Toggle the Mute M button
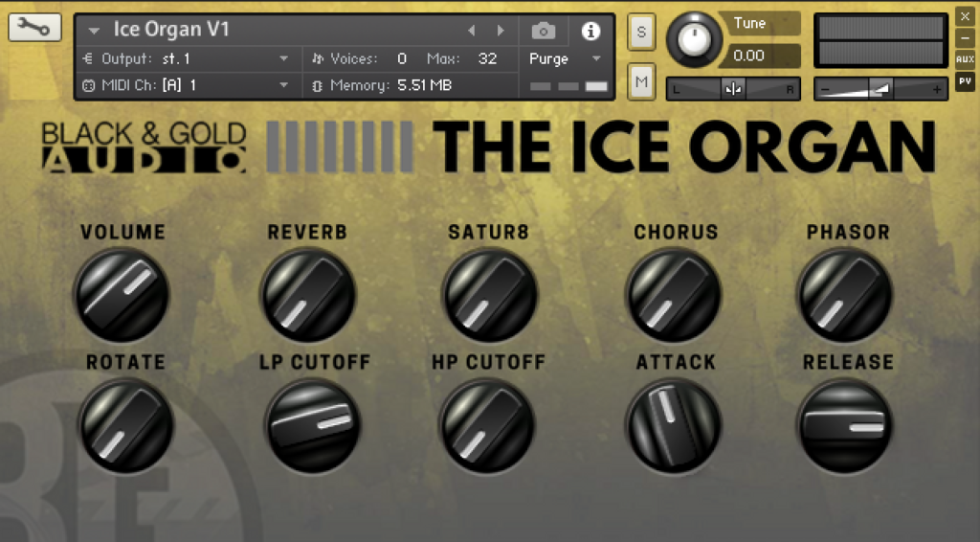980x542 pixels. (x=641, y=81)
